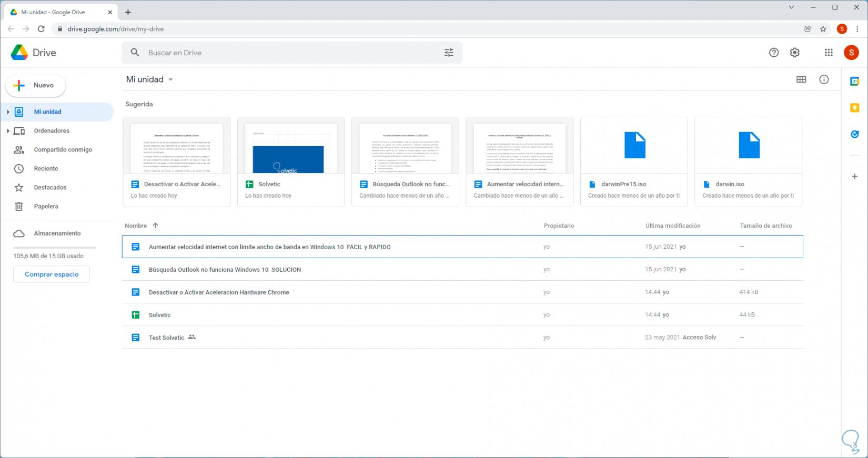Open the Papelera section

pos(46,207)
